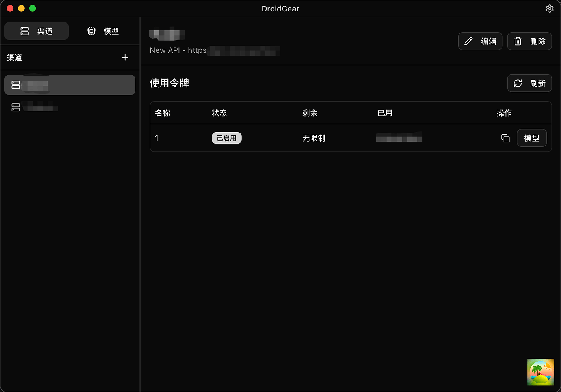Click the 名称 column header

[163, 113]
